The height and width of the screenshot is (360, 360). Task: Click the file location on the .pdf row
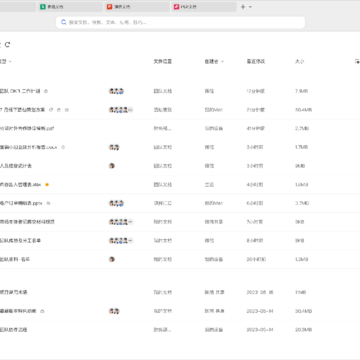tap(162, 128)
